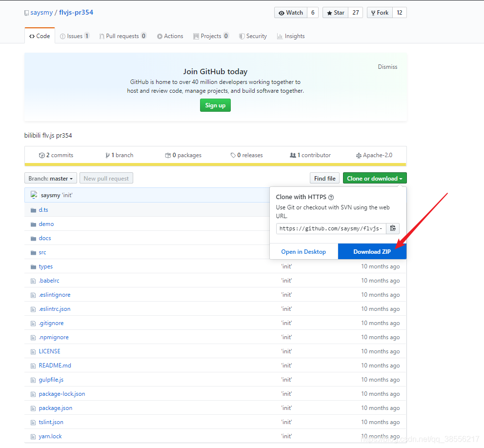Open the Issues tab

pos(75,36)
